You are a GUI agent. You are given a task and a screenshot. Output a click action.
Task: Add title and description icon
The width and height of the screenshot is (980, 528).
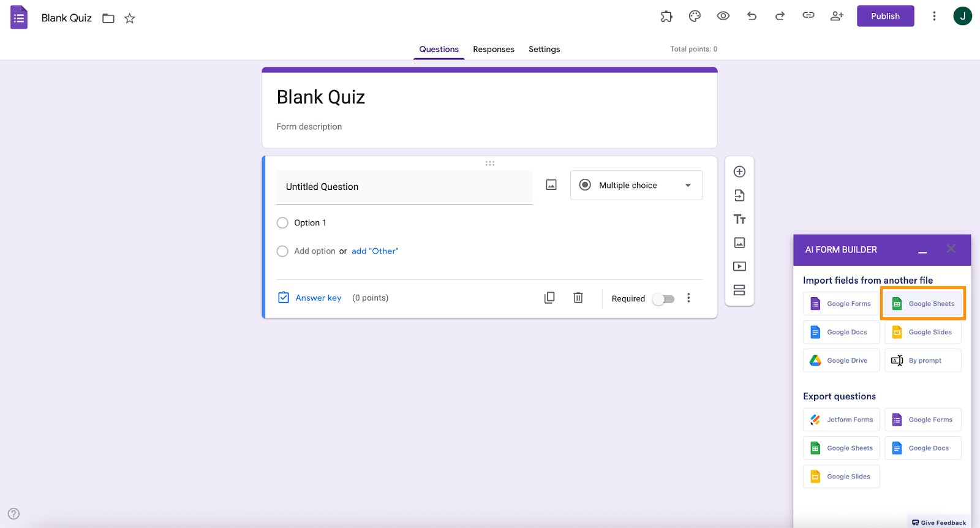click(739, 219)
